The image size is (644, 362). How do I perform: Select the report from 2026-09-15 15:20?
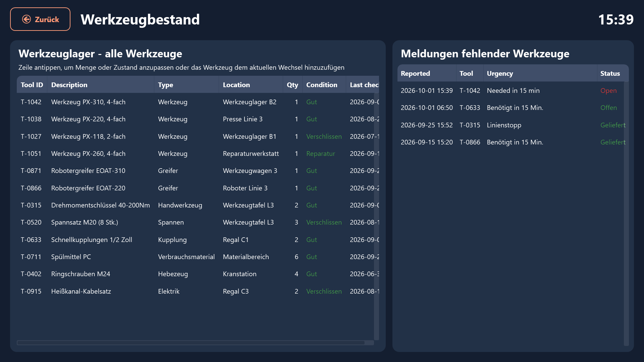pos(513,142)
